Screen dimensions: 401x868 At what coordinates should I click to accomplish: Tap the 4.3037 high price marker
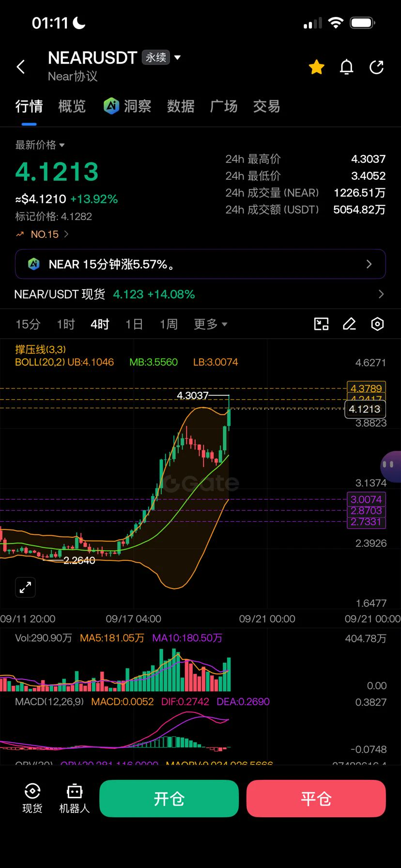(x=193, y=396)
